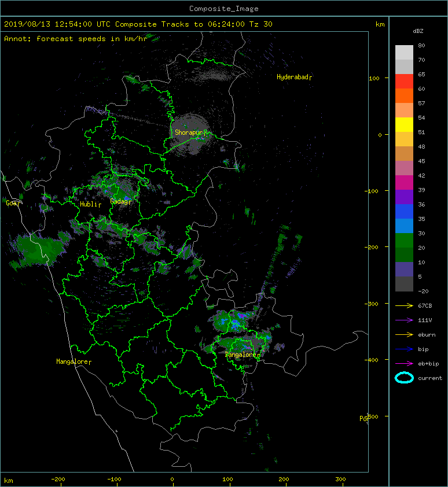Pick the light blue swatch between 35 and 30
Screen dimensions: 448x487
[404, 226]
